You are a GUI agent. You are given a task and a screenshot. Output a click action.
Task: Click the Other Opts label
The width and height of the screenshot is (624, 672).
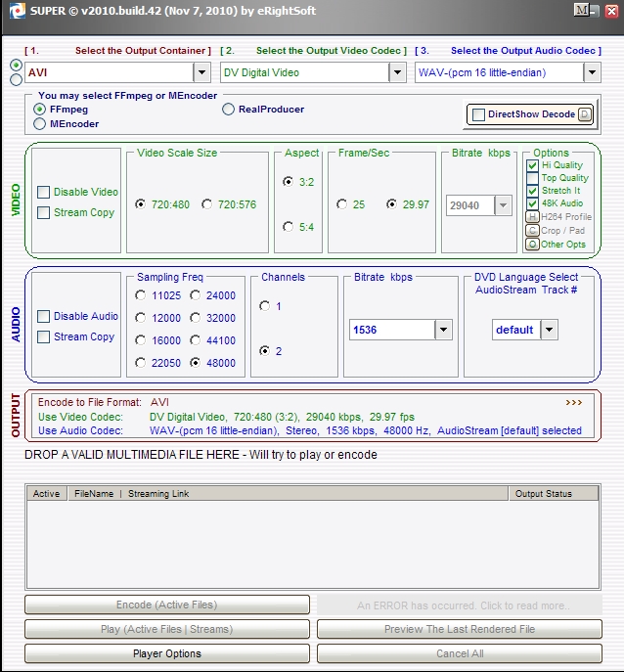(x=563, y=245)
